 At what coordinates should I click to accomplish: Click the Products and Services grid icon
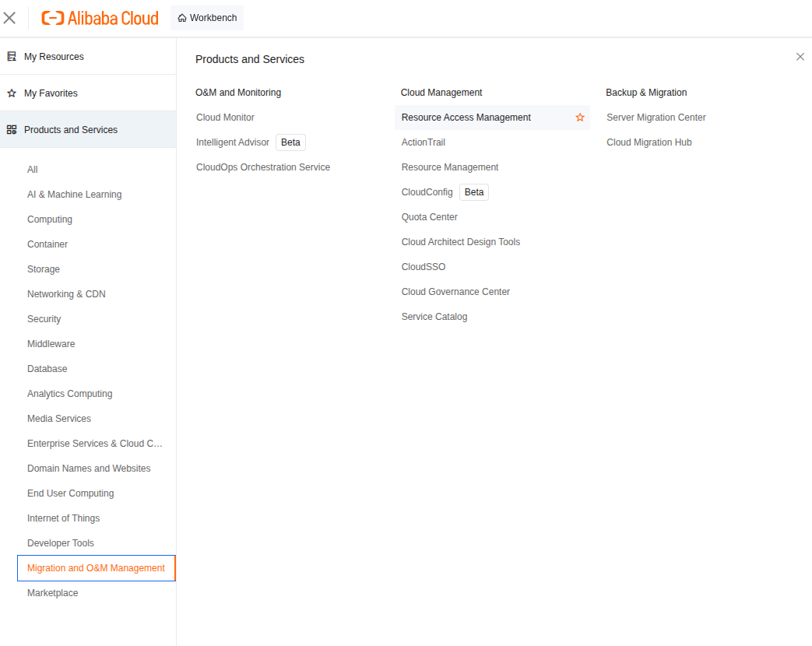[12, 130]
